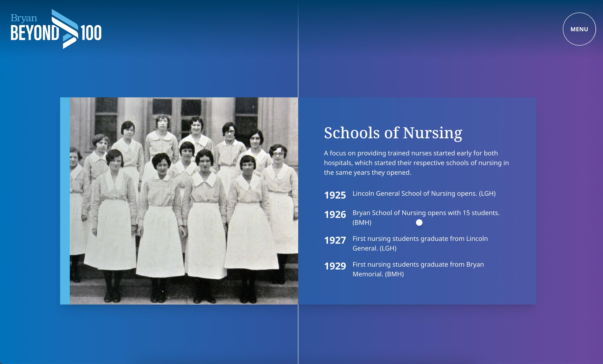Image resolution: width=603 pixels, height=364 pixels.
Task: Click the 1929 year label
Action: [335, 266]
